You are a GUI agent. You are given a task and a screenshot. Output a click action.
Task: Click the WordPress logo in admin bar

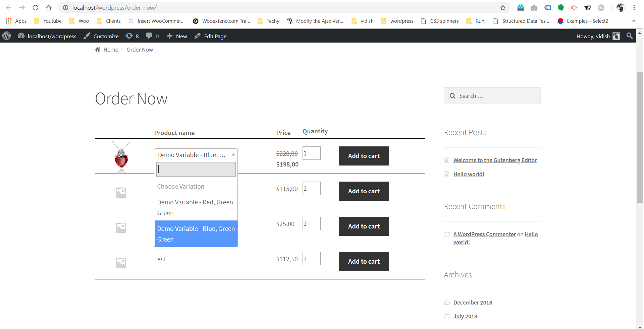click(x=7, y=36)
